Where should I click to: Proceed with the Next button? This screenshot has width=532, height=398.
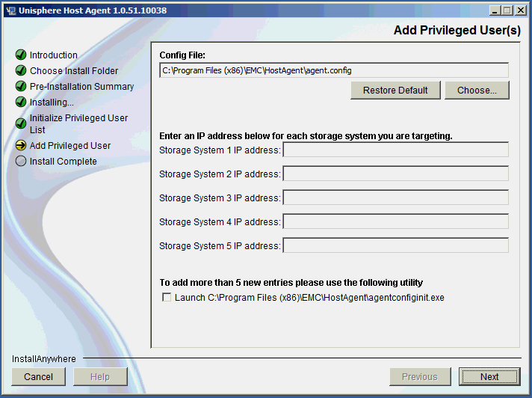click(x=489, y=376)
